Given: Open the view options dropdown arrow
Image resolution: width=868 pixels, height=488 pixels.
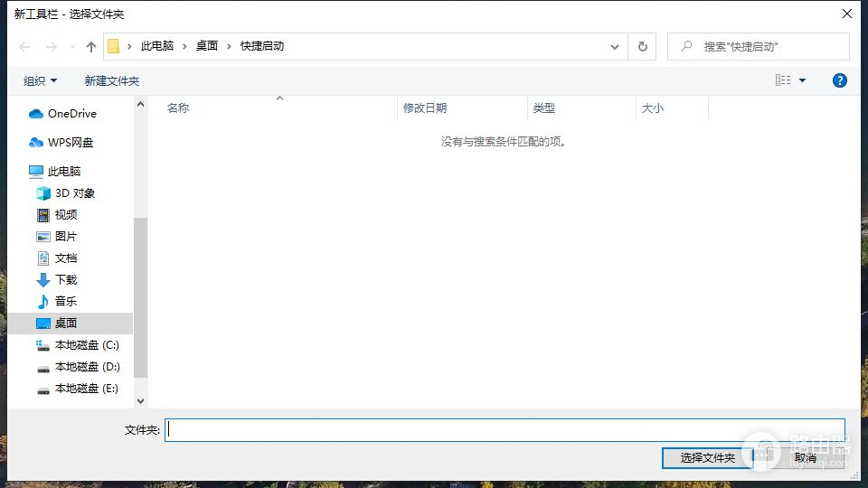Looking at the screenshot, I should (x=802, y=80).
